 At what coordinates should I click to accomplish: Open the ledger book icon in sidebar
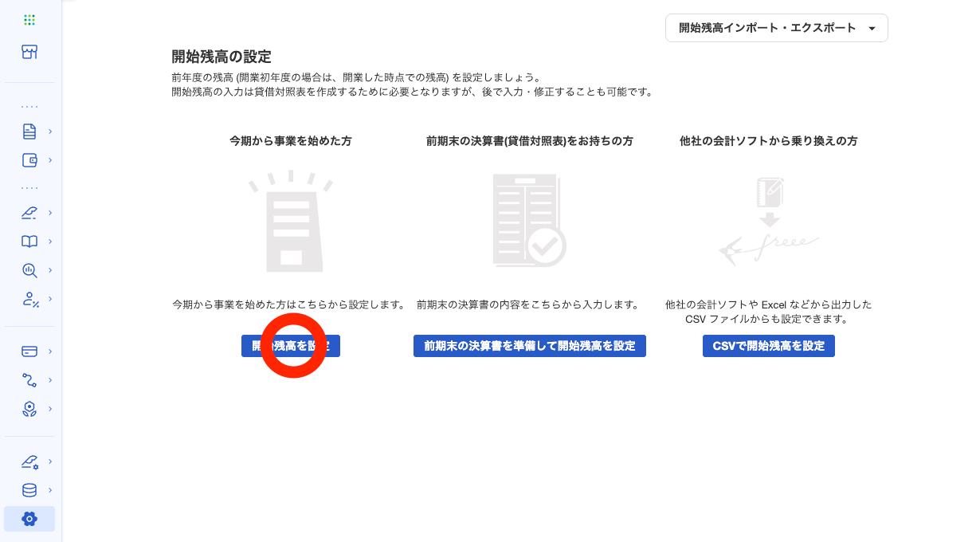pos(29,241)
